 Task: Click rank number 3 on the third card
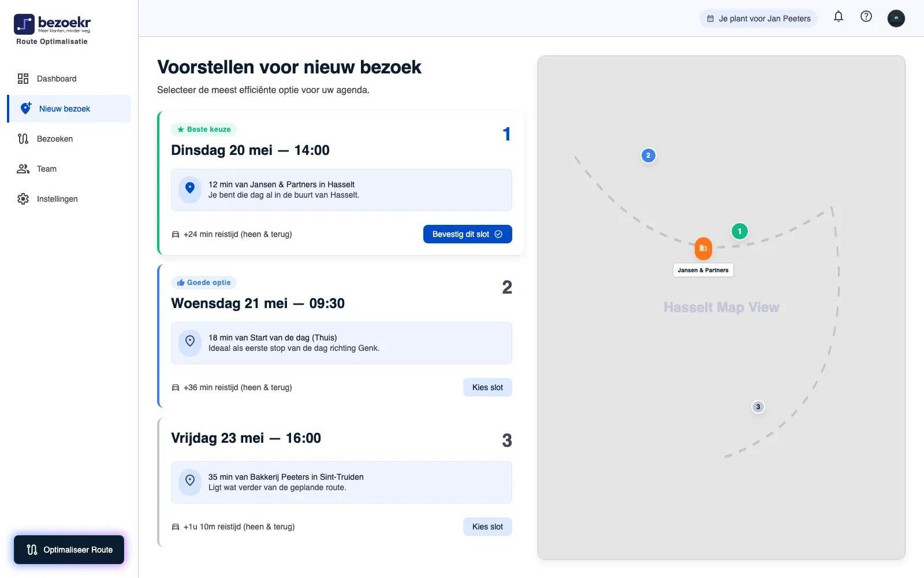507,440
